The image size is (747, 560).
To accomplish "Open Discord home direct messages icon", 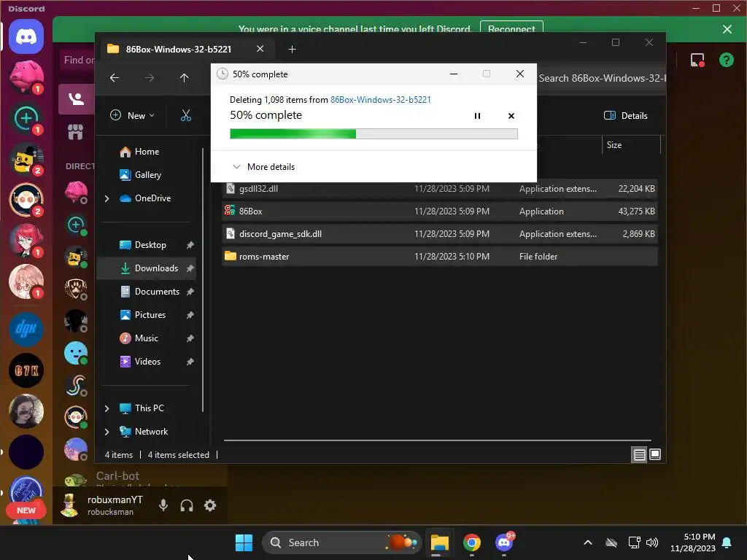I will pyautogui.click(x=26, y=36).
